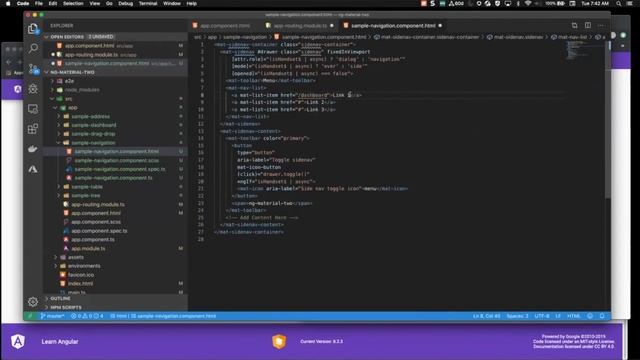This screenshot has height=360, width=640.
Task: Open favicon.ico in the explorer
Action: pyautogui.click(x=81, y=275)
